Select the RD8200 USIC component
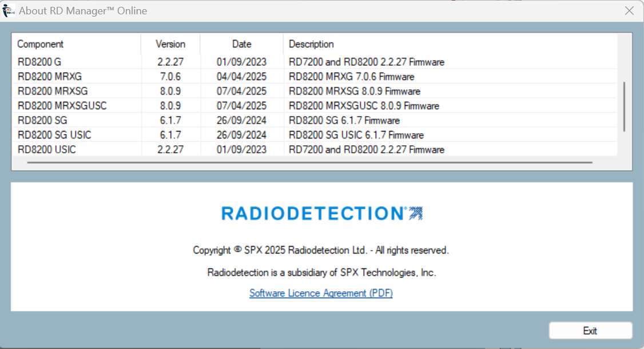This screenshot has width=644, height=349. [x=46, y=149]
